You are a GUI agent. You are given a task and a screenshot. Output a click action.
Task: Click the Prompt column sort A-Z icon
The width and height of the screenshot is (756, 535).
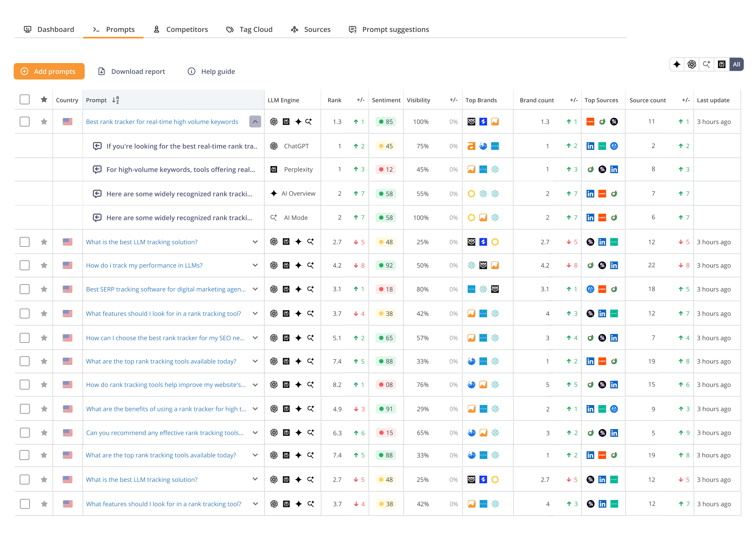tap(116, 100)
